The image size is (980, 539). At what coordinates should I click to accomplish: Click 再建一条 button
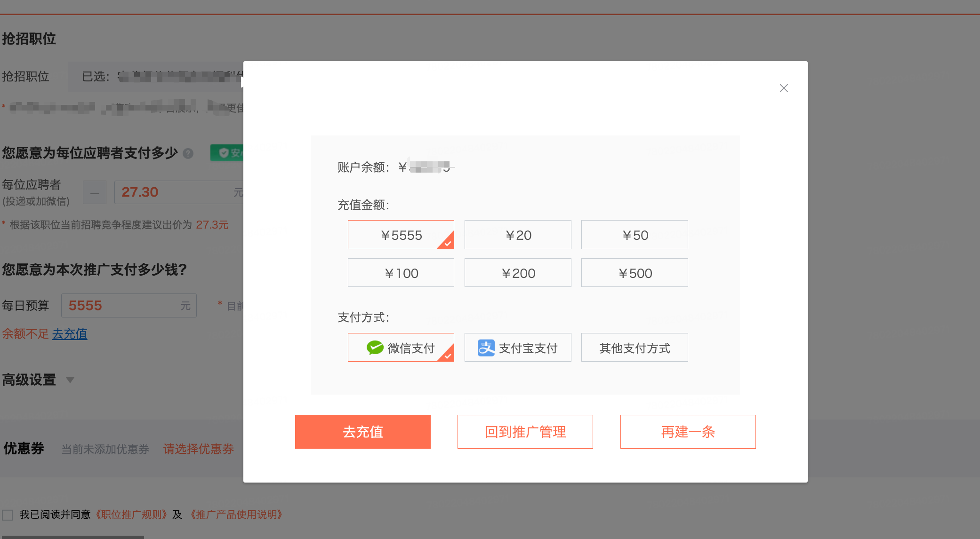coord(688,432)
